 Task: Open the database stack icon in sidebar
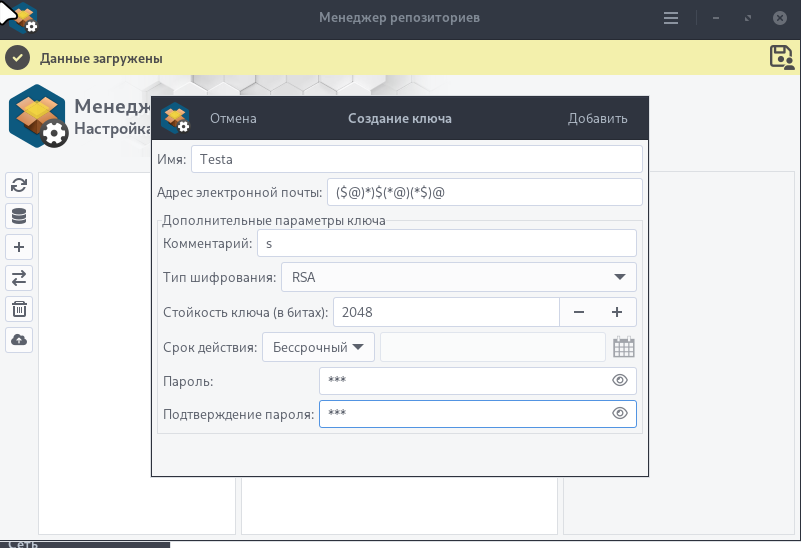[19, 216]
